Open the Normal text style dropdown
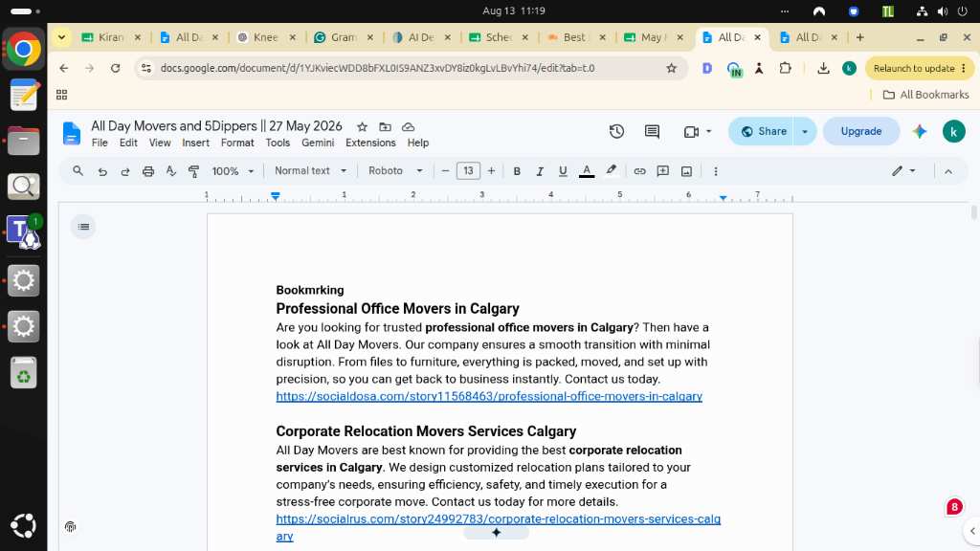 (x=311, y=170)
